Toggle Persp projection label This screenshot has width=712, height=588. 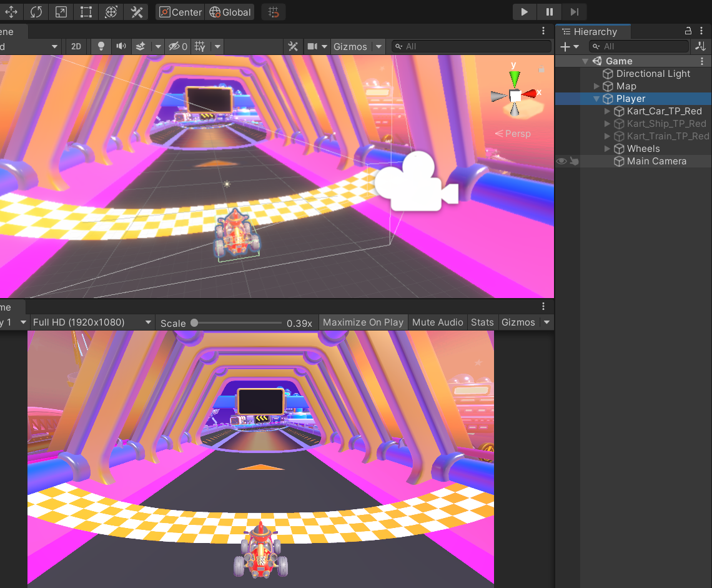513,134
